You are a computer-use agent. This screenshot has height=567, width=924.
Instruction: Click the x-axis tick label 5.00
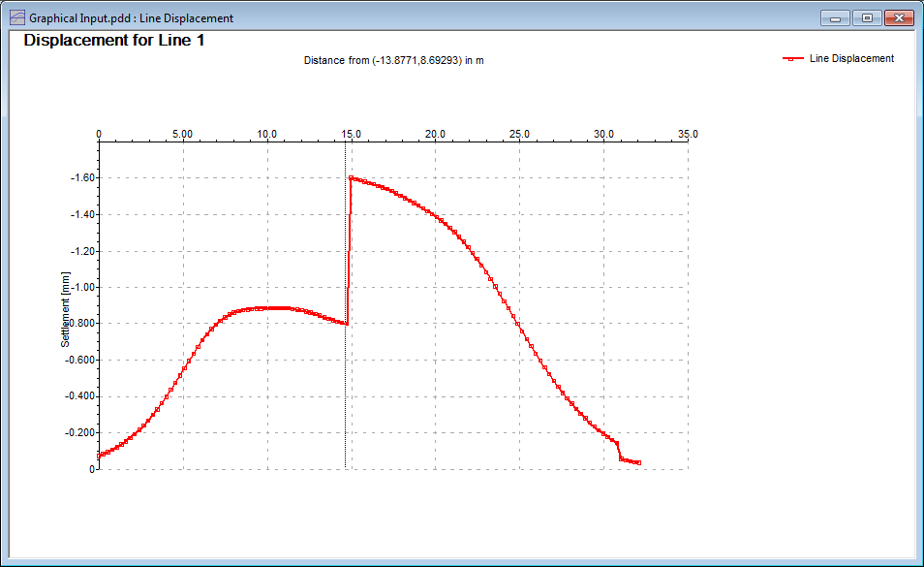coord(183,134)
